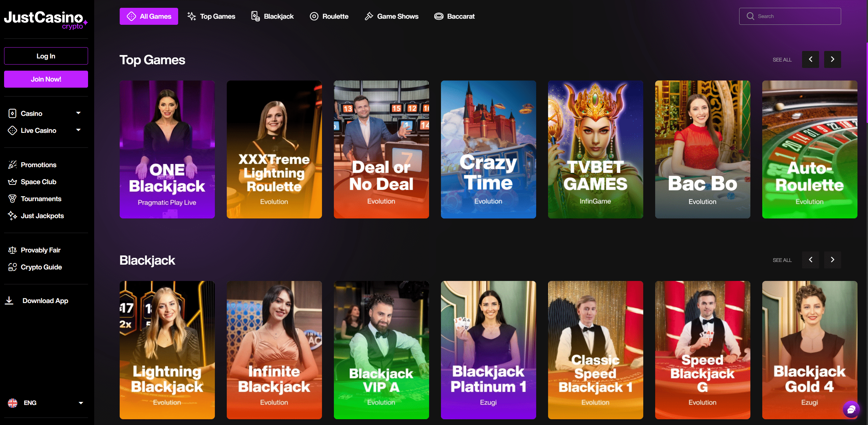Go to next Top Games slide

833,59
